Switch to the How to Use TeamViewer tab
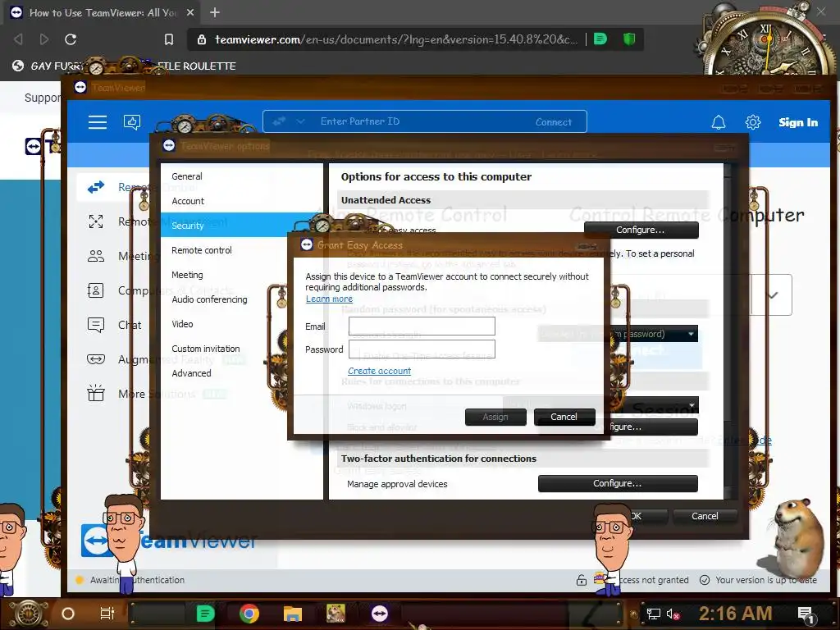This screenshot has height=630, width=840. [x=102, y=12]
